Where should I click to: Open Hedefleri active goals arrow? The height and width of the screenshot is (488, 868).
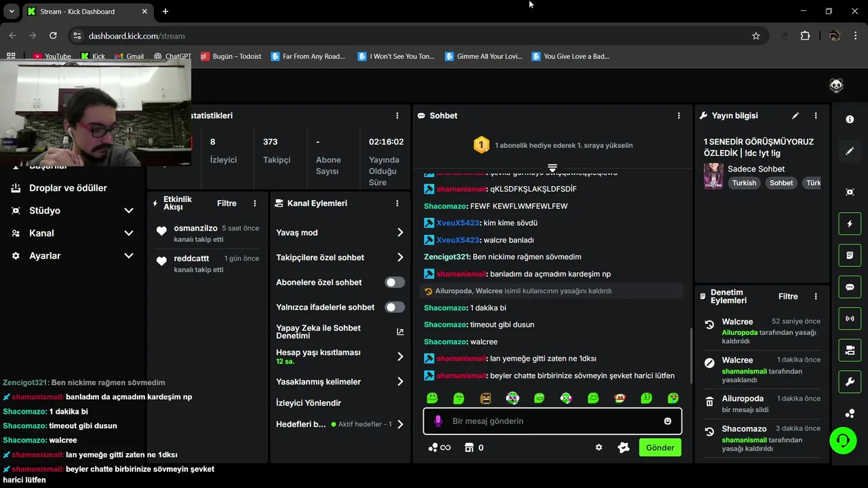tap(400, 424)
